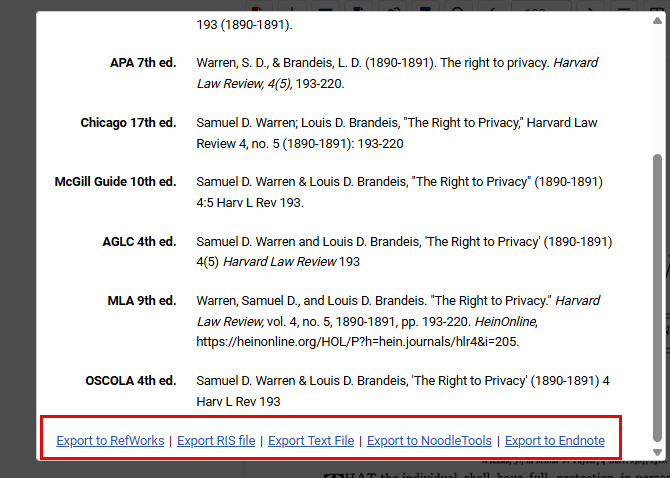Click the italic 'Harvard Law Review' in AGLC citation
Viewport: 670px width, 478px height.
point(278,262)
